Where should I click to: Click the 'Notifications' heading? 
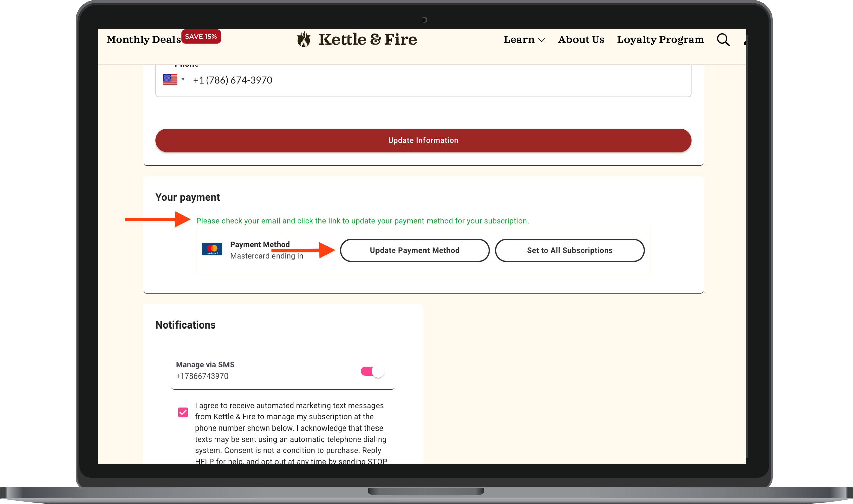click(x=186, y=325)
